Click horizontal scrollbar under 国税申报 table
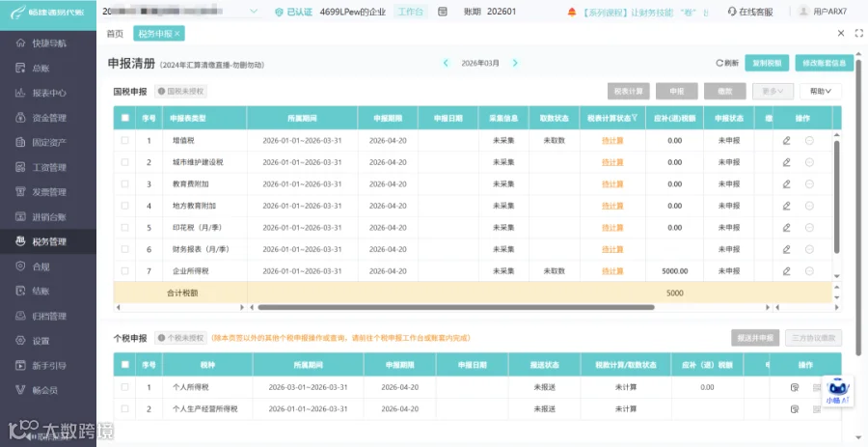The image size is (868, 447). [x=456, y=307]
